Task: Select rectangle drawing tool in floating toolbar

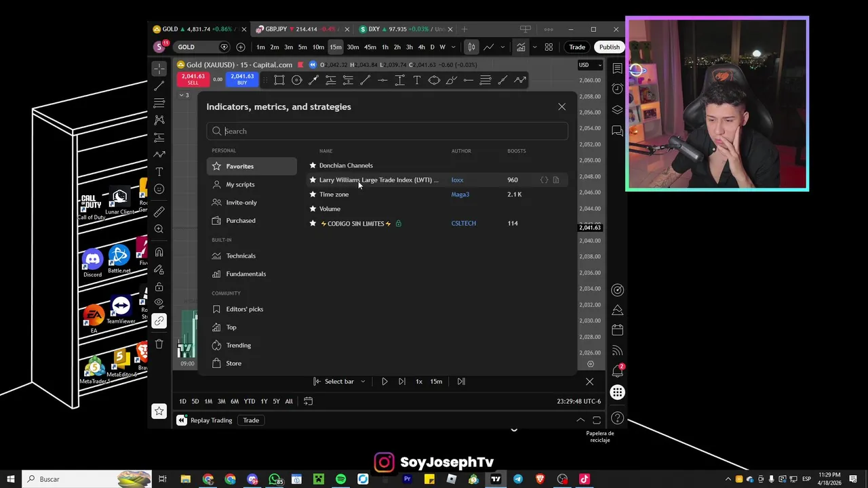Action: 279,80
